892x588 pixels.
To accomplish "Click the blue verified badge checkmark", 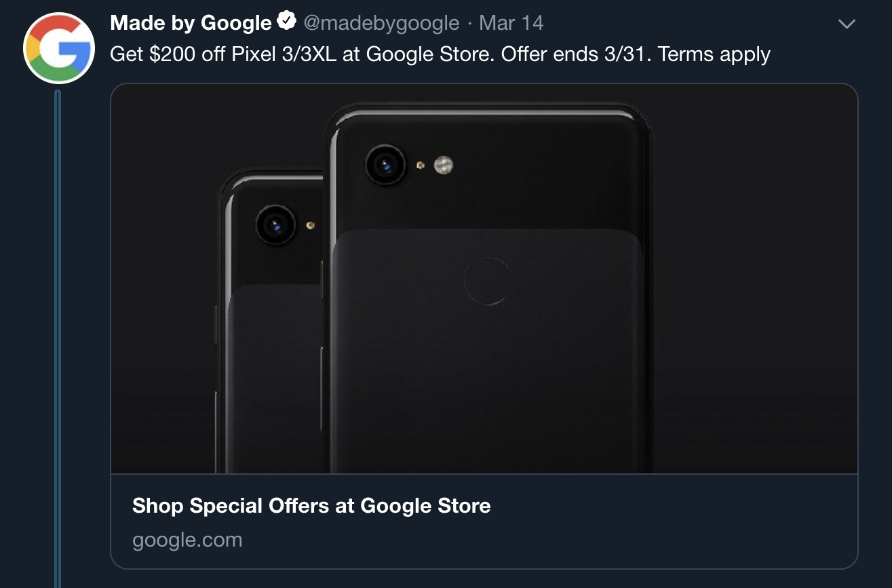I will (286, 22).
